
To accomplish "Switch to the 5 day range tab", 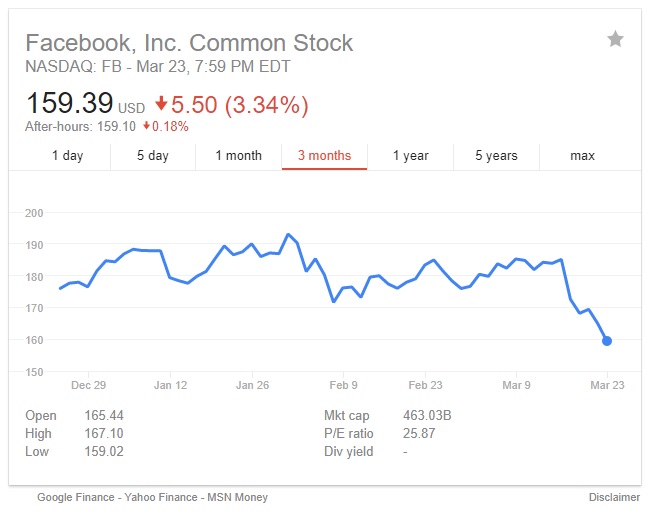I will [x=152, y=155].
